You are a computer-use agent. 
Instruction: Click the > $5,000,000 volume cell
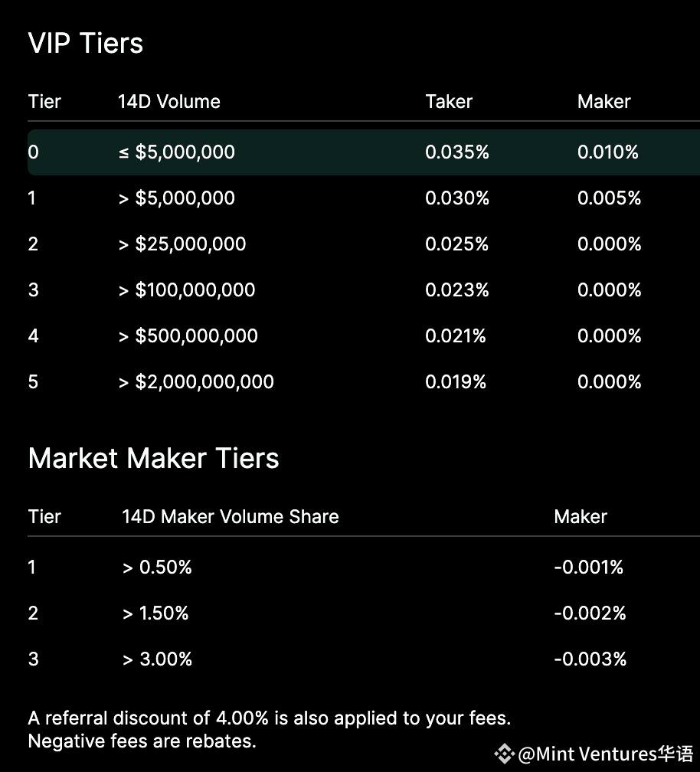[177, 198]
